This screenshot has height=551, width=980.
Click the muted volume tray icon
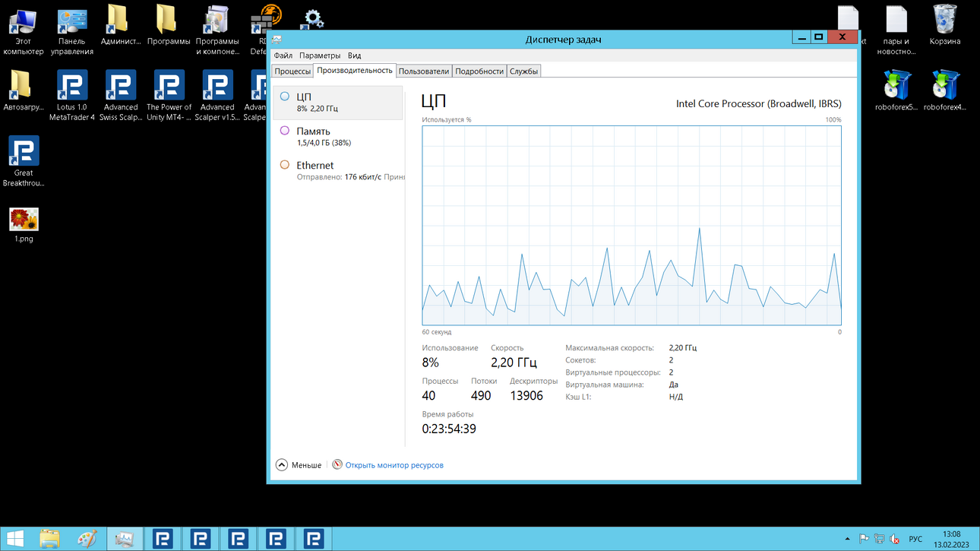click(894, 539)
